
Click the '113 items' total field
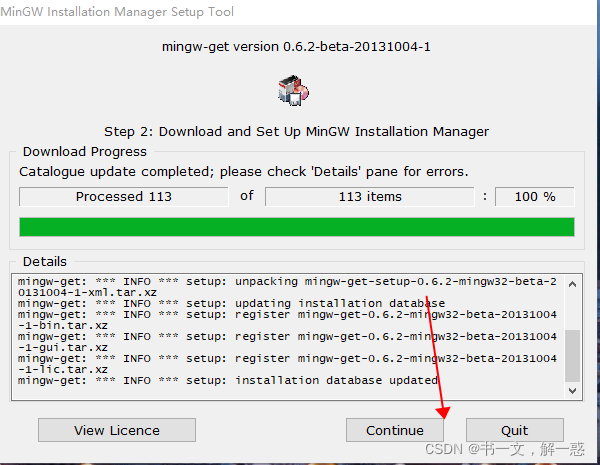370,197
